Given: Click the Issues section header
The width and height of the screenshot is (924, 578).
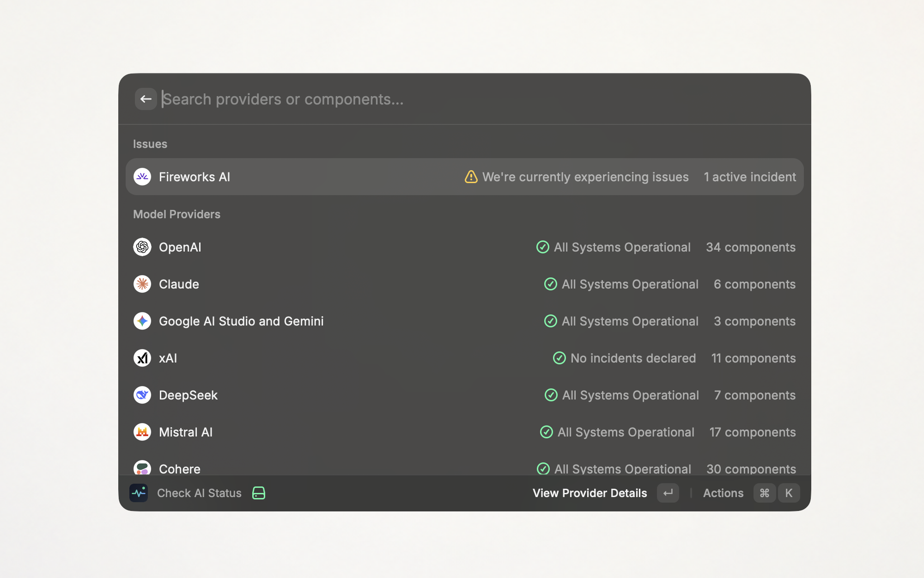Looking at the screenshot, I should 150,144.
